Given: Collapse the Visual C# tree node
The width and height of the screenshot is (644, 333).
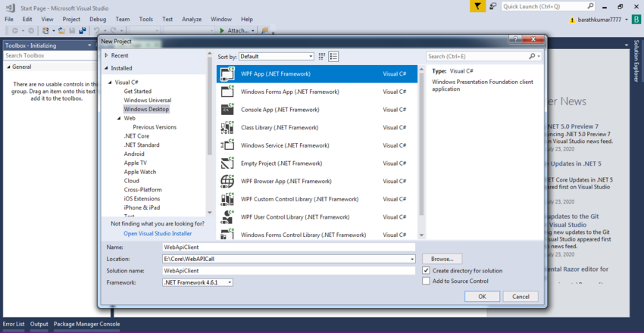Looking at the screenshot, I should pyautogui.click(x=111, y=82).
